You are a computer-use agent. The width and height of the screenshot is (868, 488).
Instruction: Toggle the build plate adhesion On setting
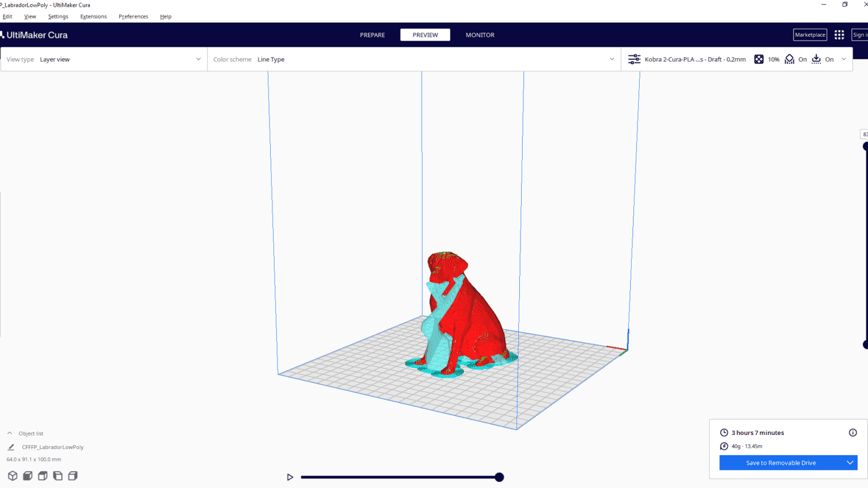[829, 59]
